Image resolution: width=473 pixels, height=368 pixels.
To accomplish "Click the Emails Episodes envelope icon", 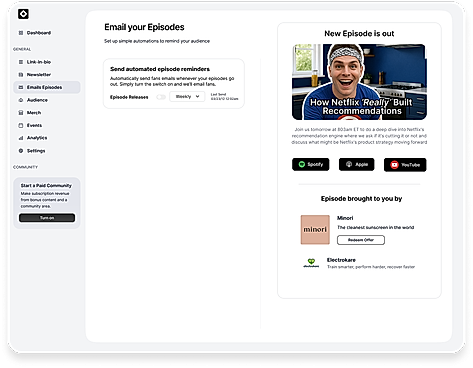I will (x=21, y=87).
